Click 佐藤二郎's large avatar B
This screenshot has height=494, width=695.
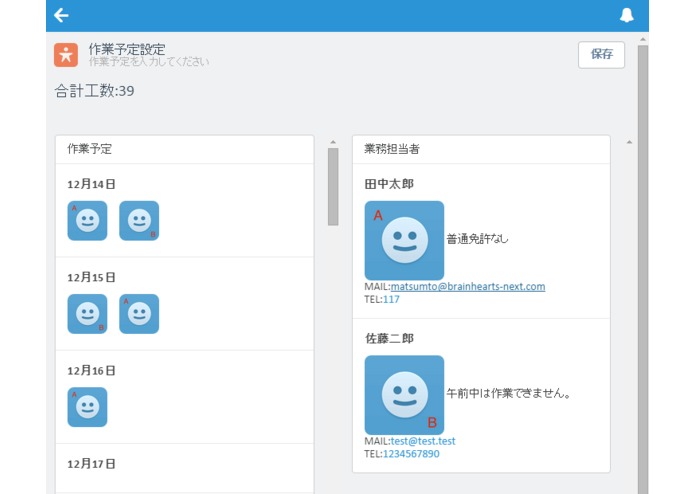404,395
